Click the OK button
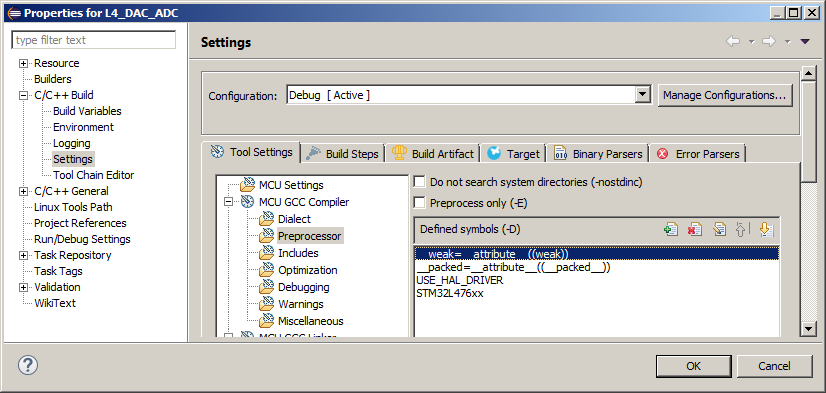 click(693, 366)
